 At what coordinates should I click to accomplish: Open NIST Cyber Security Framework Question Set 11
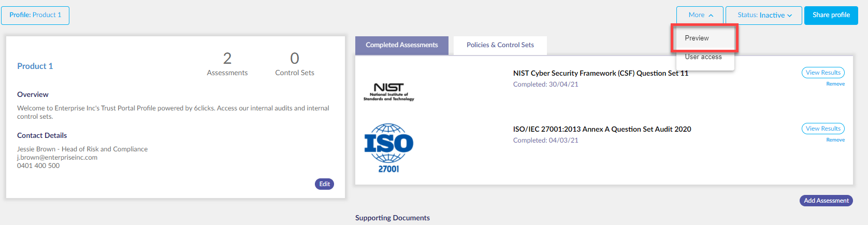coord(601,73)
